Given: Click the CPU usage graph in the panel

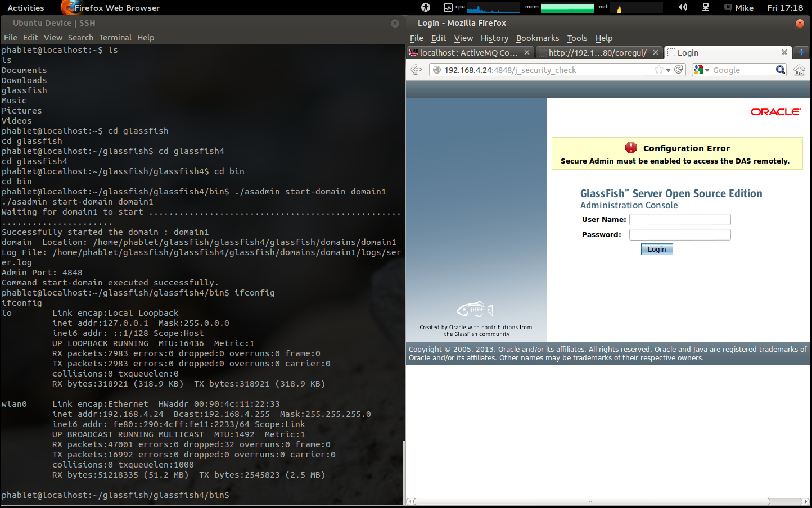Looking at the screenshot, I should (493, 7).
